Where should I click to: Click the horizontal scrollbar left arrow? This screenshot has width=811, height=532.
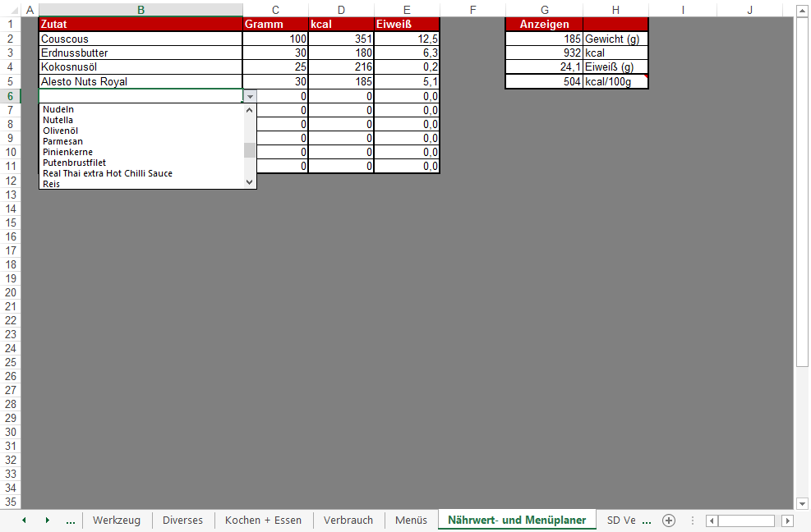(712, 521)
